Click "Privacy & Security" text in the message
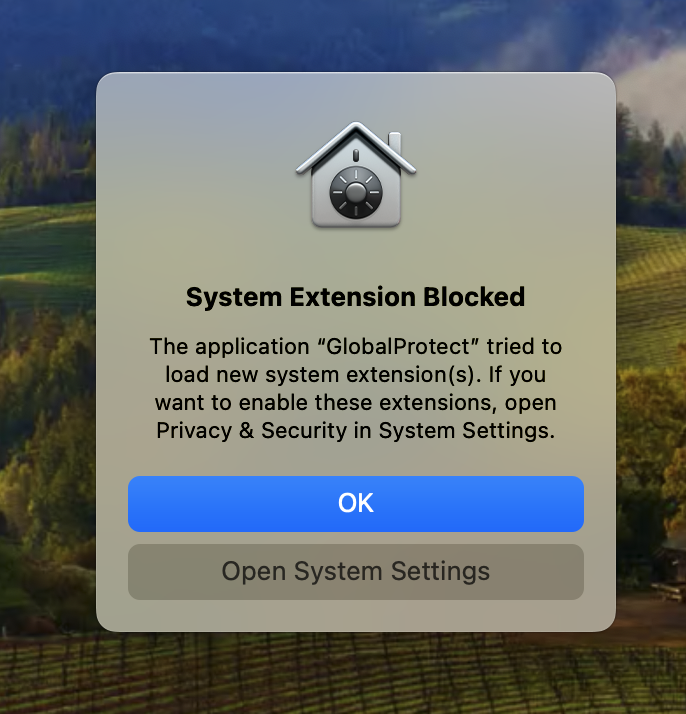 tap(230, 431)
